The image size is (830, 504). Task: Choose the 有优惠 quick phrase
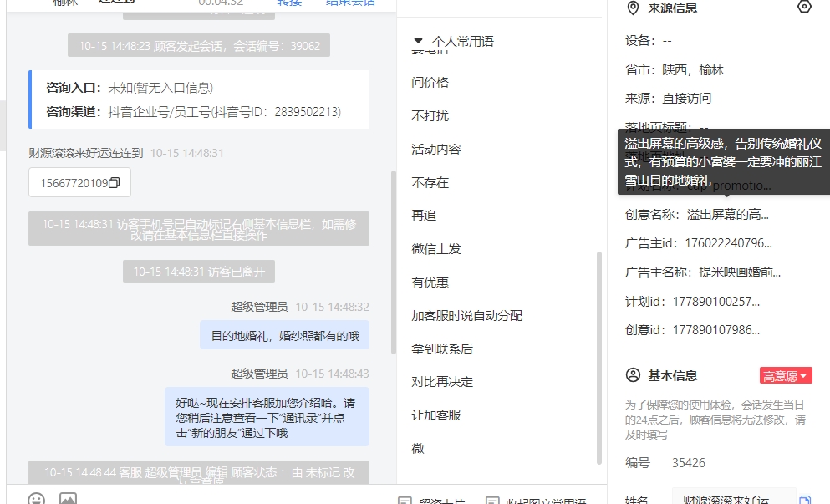pyautogui.click(x=430, y=283)
